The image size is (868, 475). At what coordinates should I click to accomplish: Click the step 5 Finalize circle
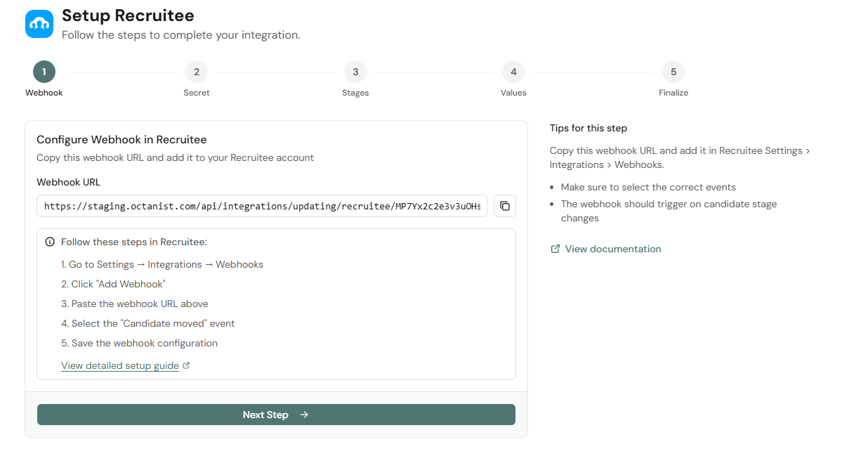673,71
